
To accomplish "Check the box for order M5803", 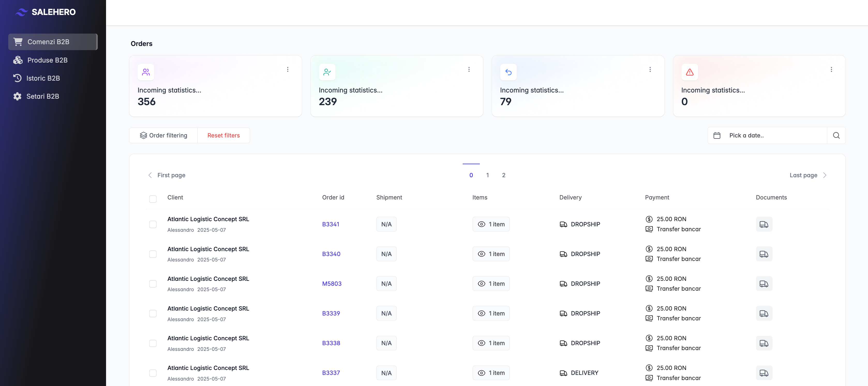I will [x=153, y=284].
